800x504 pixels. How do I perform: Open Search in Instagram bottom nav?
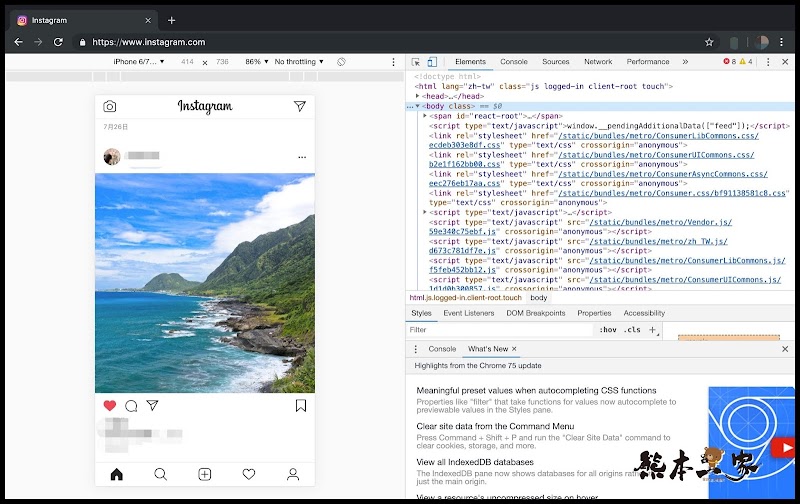tap(161, 474)
